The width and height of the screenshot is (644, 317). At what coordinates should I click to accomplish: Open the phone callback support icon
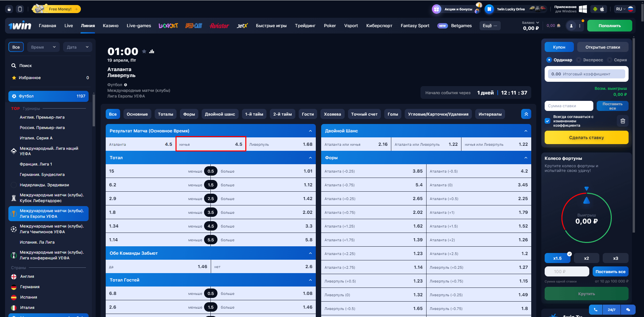[x=596, y=310]
